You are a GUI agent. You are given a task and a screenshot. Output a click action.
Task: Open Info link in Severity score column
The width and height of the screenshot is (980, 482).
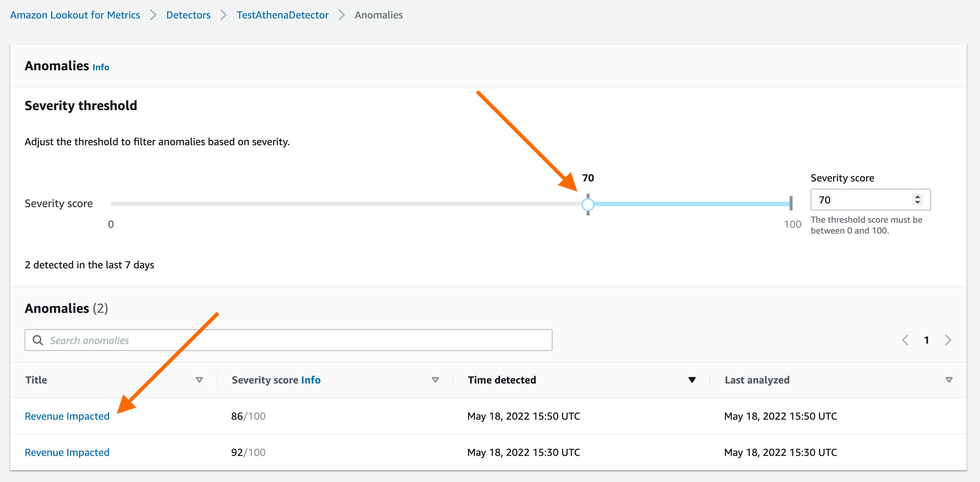(310, 380)
